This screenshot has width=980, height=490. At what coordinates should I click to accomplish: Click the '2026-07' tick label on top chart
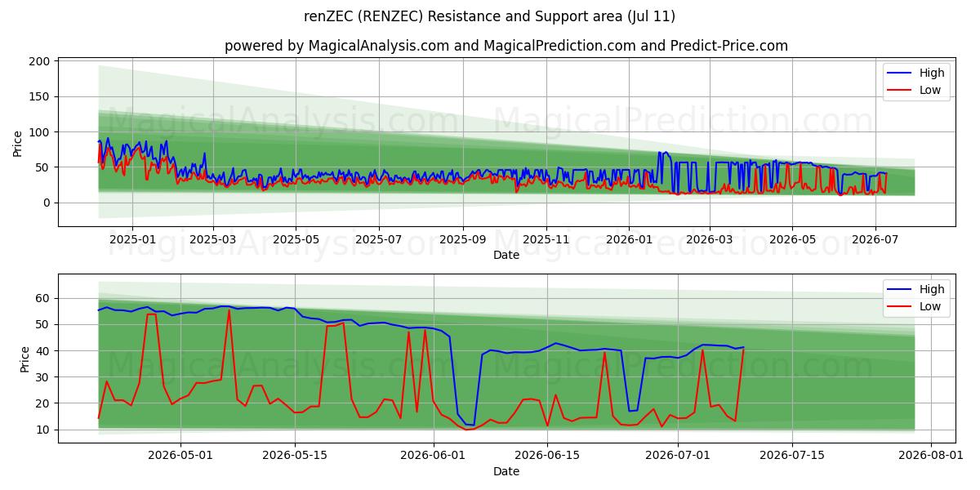875,240
